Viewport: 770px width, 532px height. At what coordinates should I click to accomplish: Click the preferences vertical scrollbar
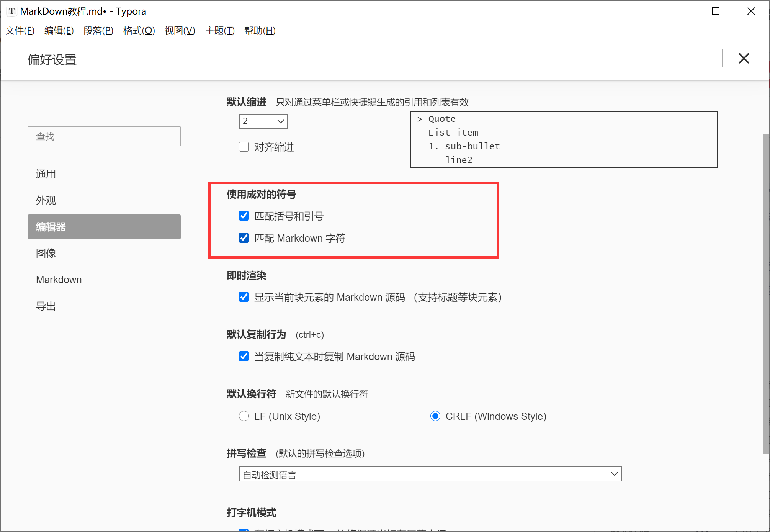766,294
